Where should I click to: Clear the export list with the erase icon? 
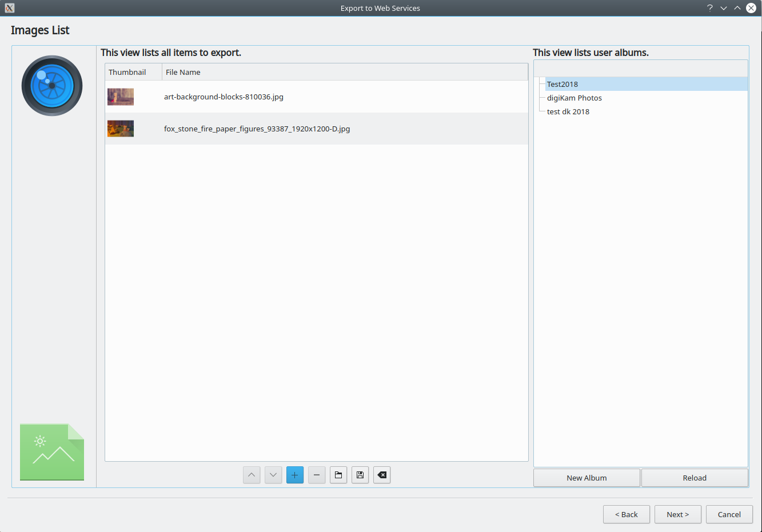[x=382, y=475]
